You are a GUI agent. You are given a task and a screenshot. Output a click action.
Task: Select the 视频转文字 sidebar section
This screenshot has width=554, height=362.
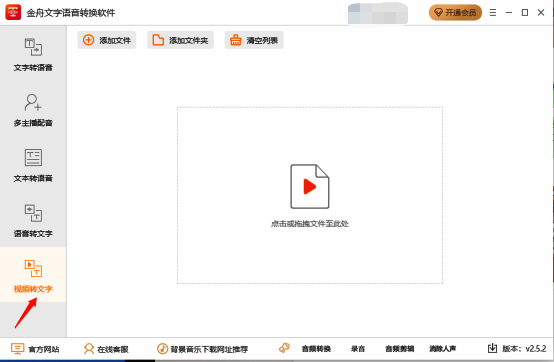pyautogui.click(x=33, y=275)
